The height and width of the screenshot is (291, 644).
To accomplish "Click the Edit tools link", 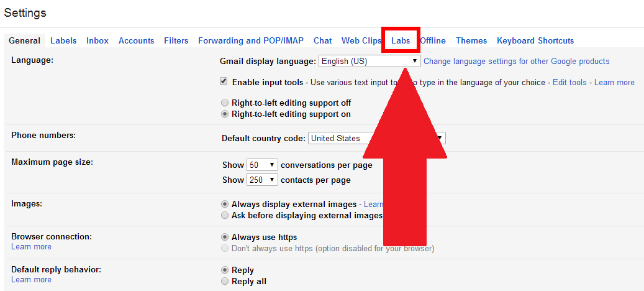I will click(x=569, y=82).
